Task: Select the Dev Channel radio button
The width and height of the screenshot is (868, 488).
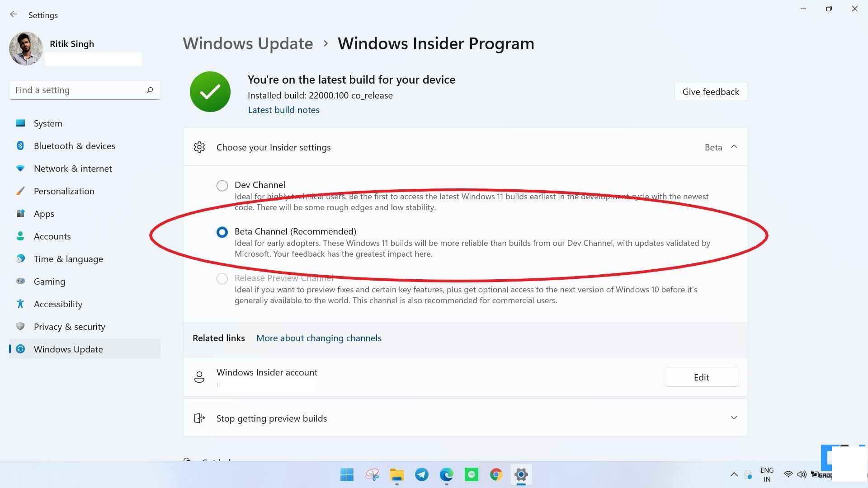Action: pos(222,185)
